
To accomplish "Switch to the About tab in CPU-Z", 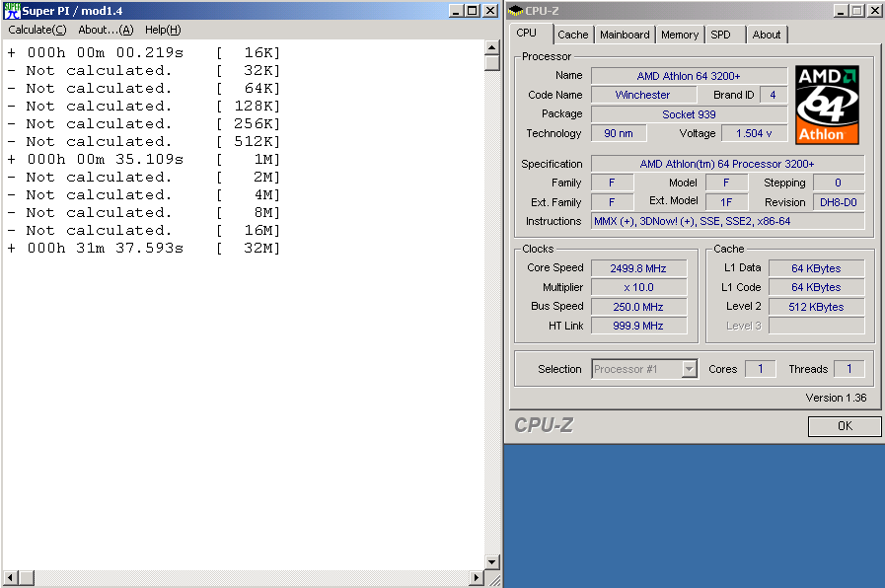I will tap(766, 35).
